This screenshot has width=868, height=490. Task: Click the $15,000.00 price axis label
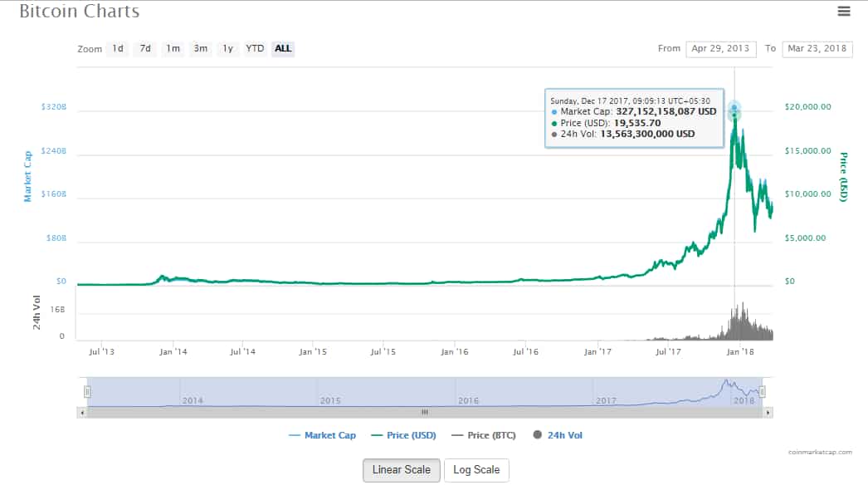pos(807,151)
